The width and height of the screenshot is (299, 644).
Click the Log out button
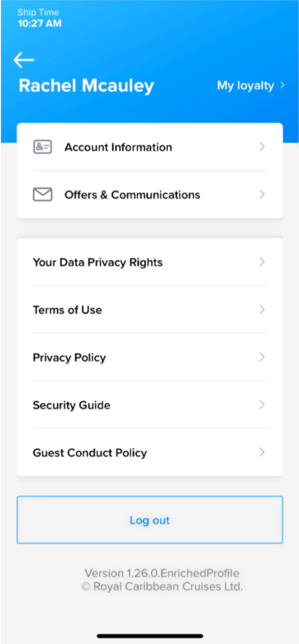[x=149, y=520]
